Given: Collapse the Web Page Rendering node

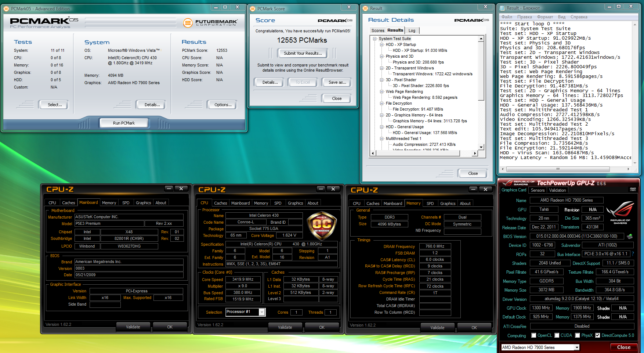Looking at the screenshot, I should 382,91.
